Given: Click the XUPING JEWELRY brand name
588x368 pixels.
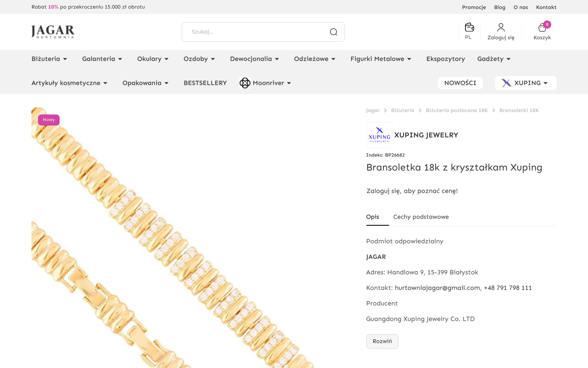Looking at the screenshot, I should (x=426, y=135).
